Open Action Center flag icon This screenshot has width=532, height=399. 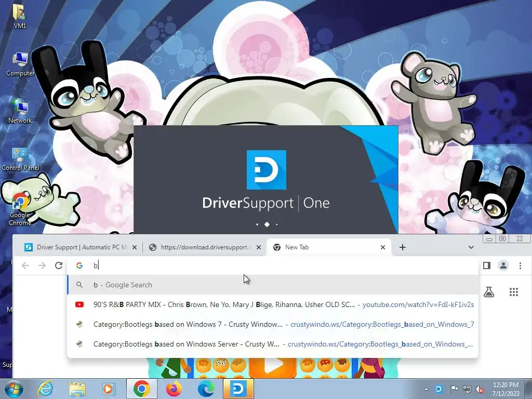tap(454, 389)
